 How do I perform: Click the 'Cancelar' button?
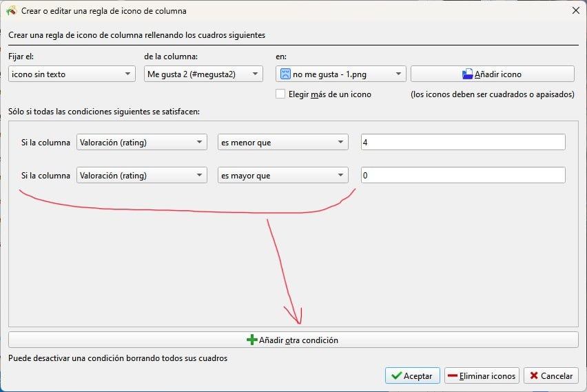click(551, 375)
